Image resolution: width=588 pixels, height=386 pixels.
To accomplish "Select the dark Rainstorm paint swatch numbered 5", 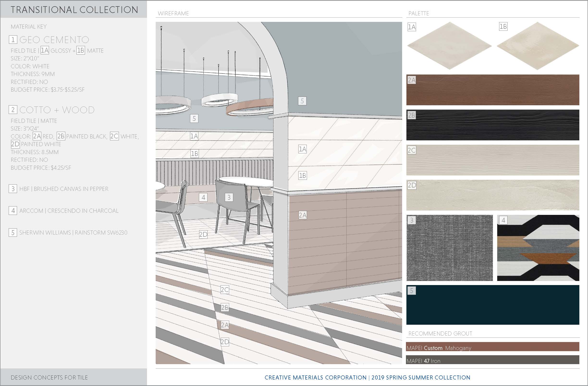I will (x=493, y=305).
